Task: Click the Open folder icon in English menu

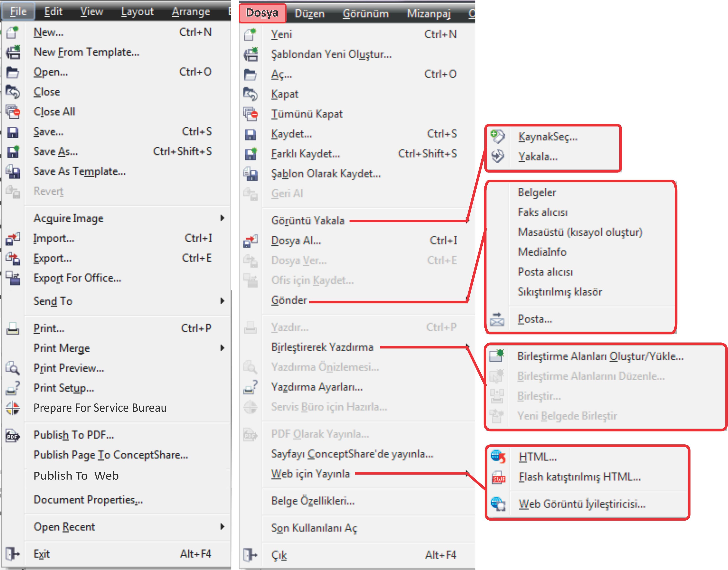Action: tap(13, 72)
